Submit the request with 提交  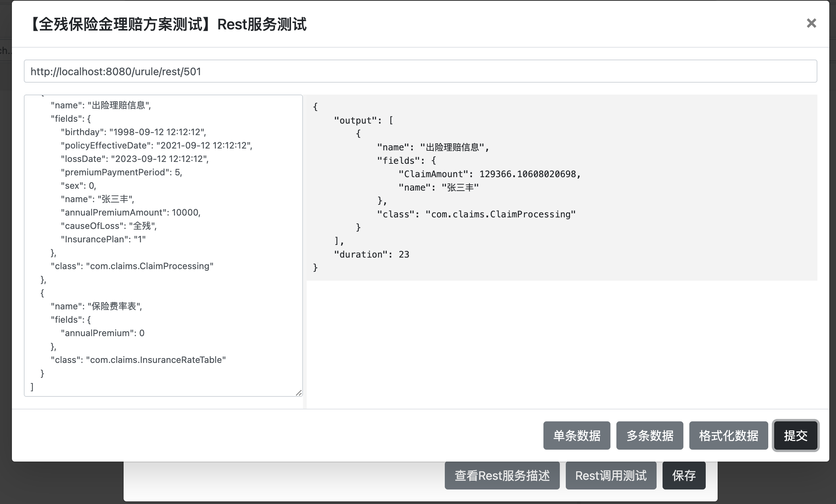[795, 436]
